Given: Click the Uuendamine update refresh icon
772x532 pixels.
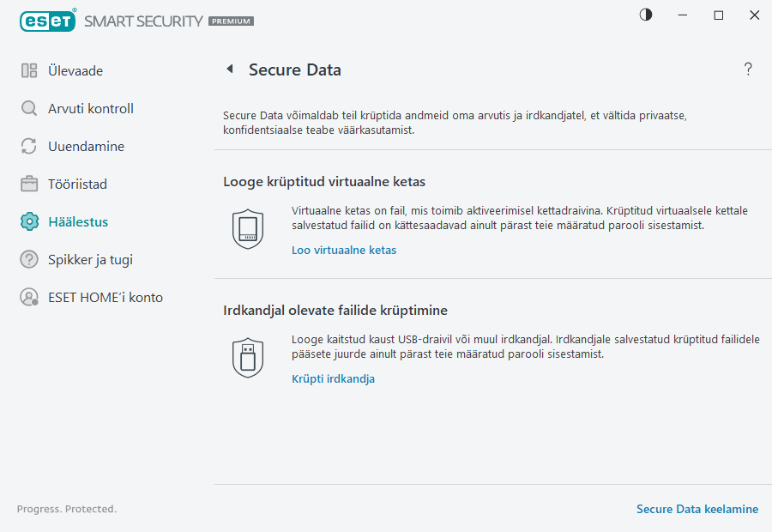Looking at the screenshot, I should 28,146.
